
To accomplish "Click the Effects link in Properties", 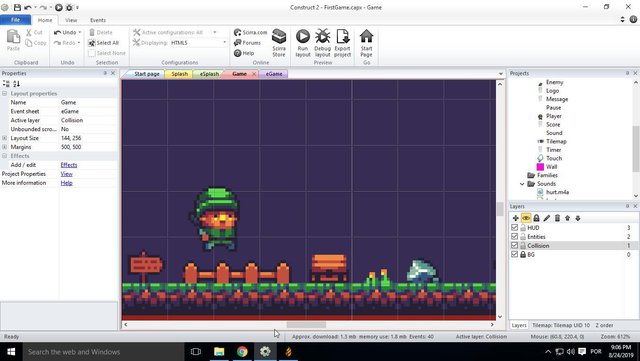I will pyautogui.click(x=69, y=165).
